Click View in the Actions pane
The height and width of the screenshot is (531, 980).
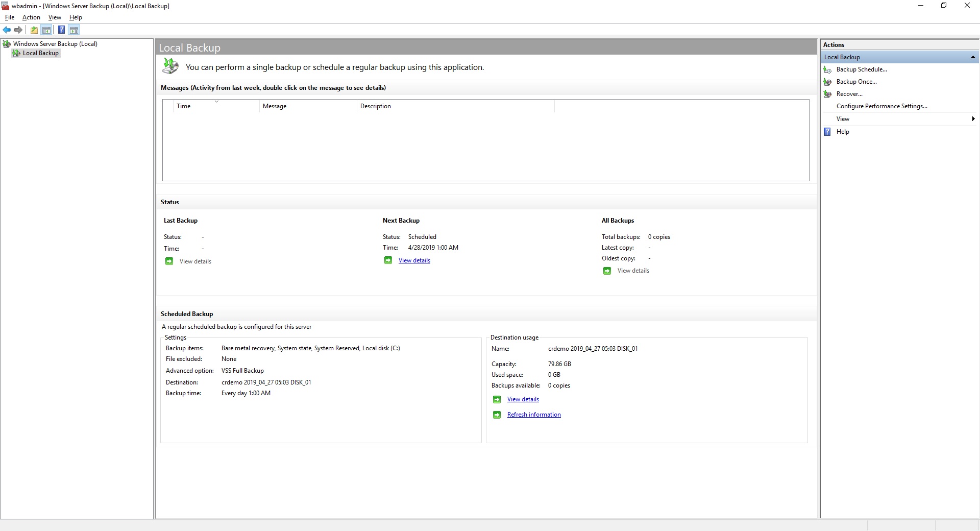point(843,119)
